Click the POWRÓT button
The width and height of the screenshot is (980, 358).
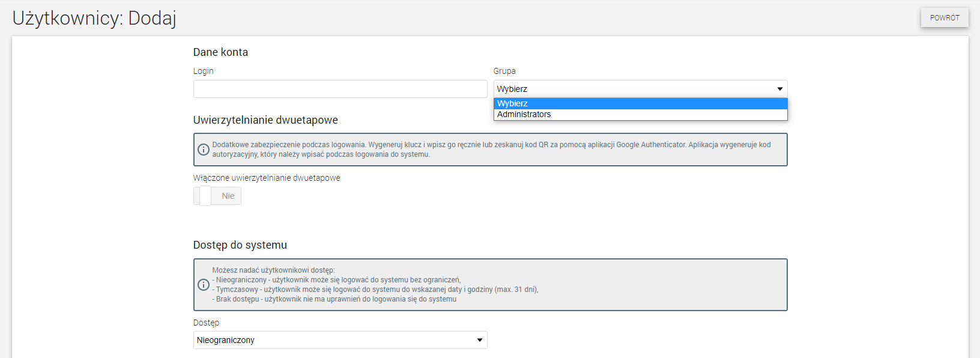945,18
